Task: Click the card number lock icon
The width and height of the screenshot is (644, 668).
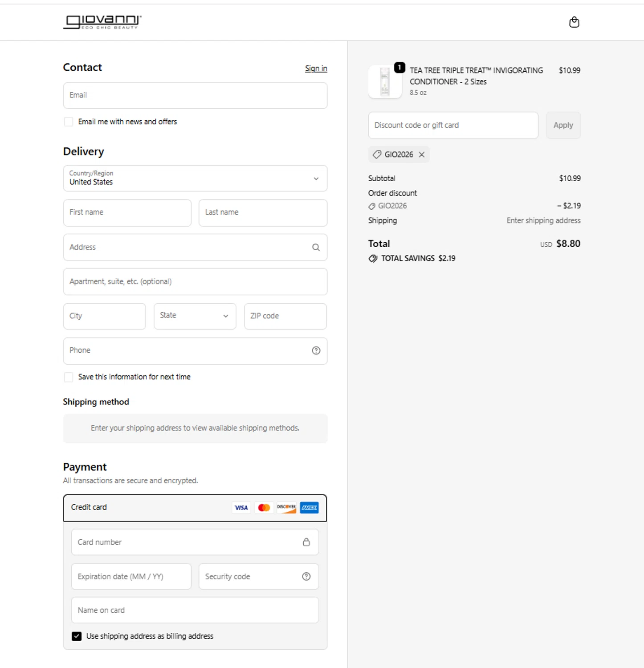Action: tap(306, 542)
